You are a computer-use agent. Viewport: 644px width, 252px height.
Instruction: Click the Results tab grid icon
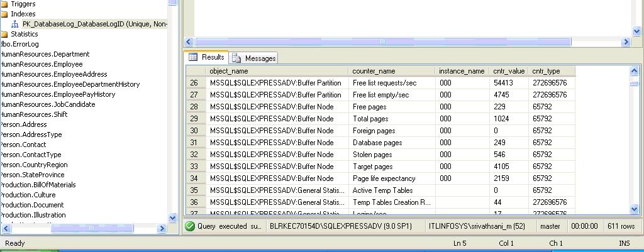[193, 57]
